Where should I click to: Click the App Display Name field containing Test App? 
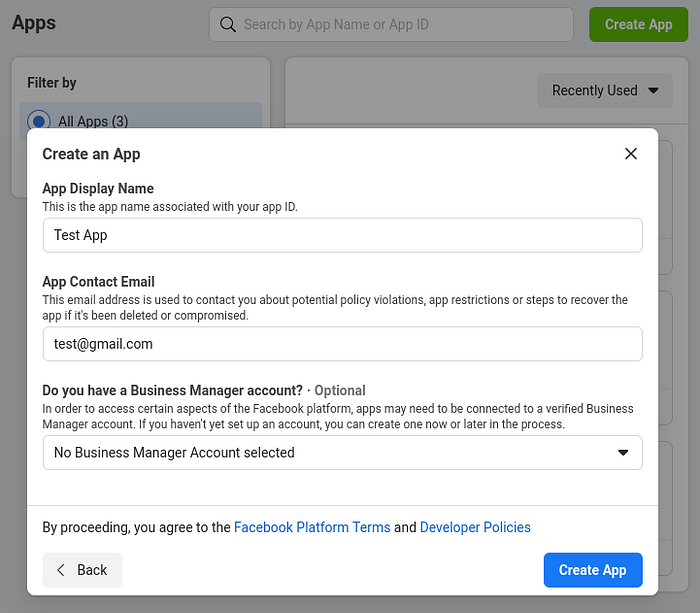point(342,235)
